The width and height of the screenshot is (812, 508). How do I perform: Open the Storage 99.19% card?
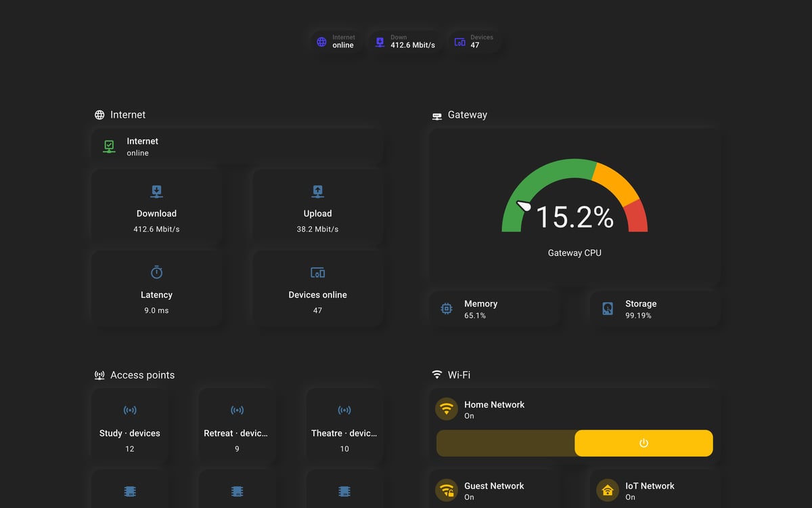pos(656,309)
